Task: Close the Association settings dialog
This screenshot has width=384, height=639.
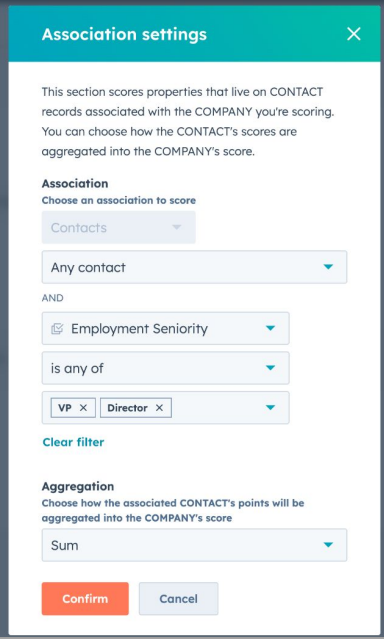Action: coord(353,34)
